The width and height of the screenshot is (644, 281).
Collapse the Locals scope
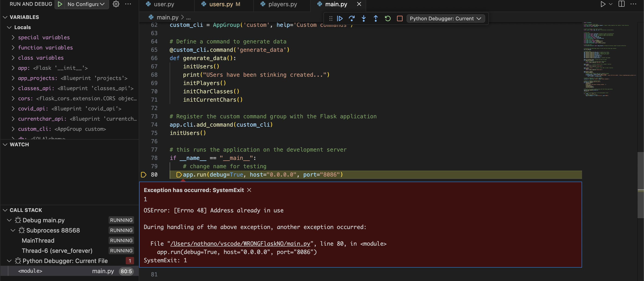click(9, 27)
